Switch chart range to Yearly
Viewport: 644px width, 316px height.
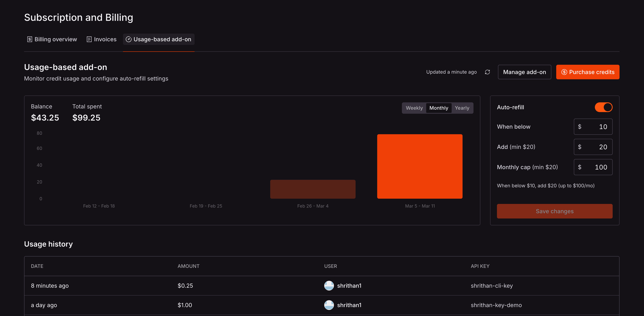pos(462,108)
